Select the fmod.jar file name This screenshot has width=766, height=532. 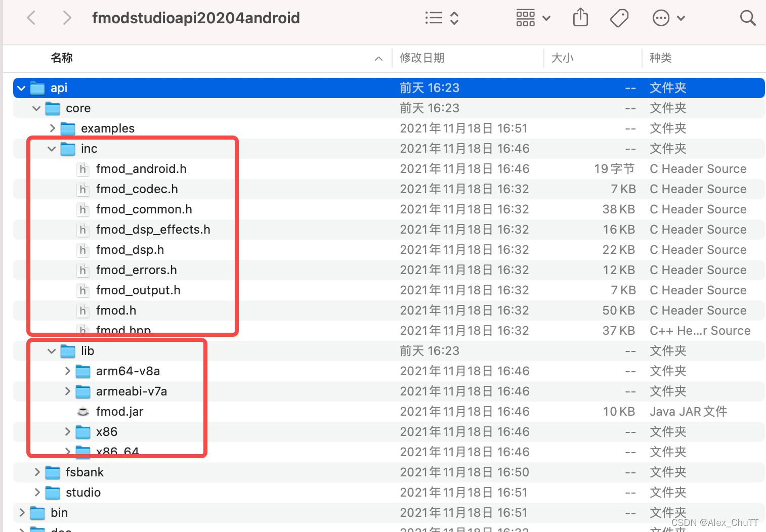click(119, 412)
